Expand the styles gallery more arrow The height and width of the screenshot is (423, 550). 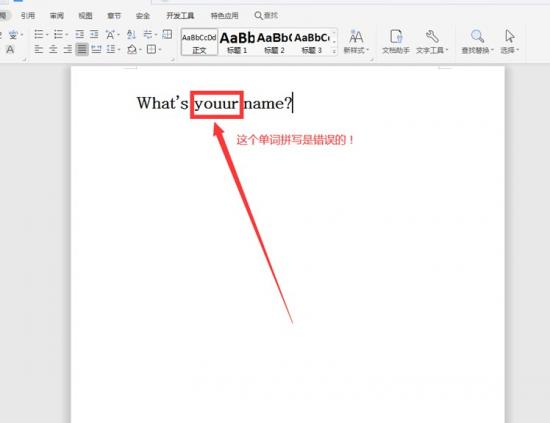click(334, 51)
